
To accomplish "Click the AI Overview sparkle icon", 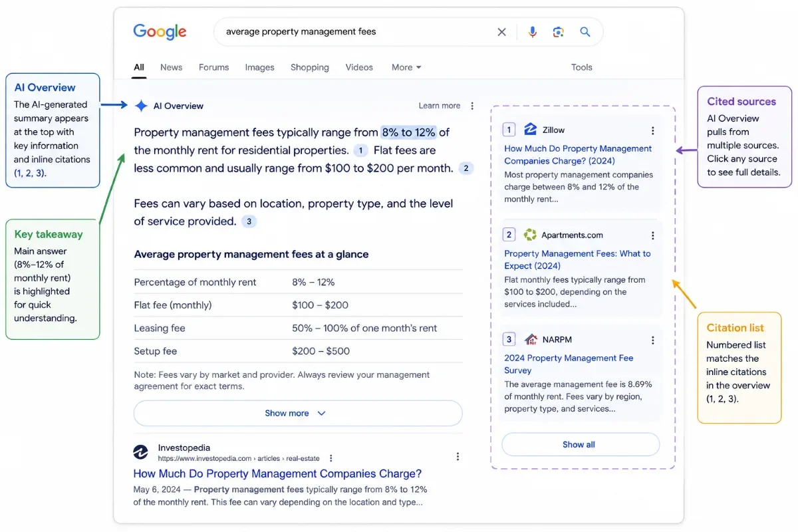I will pyautogui.click(x=141, y=106).
